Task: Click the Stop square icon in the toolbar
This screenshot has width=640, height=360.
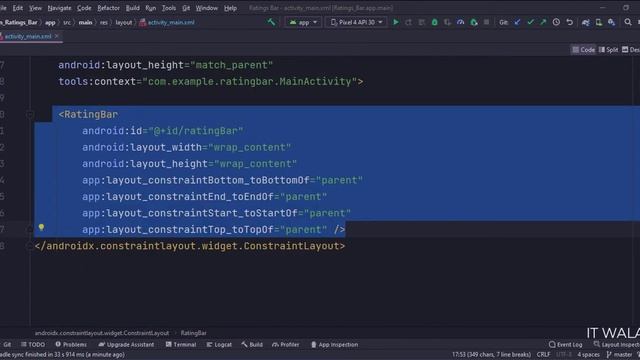Action: 487,22
